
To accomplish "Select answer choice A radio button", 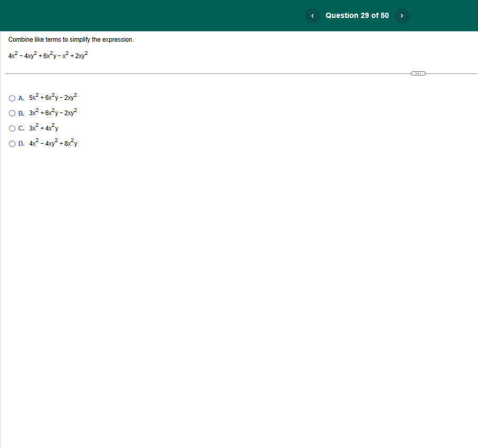I will (12, 98).
